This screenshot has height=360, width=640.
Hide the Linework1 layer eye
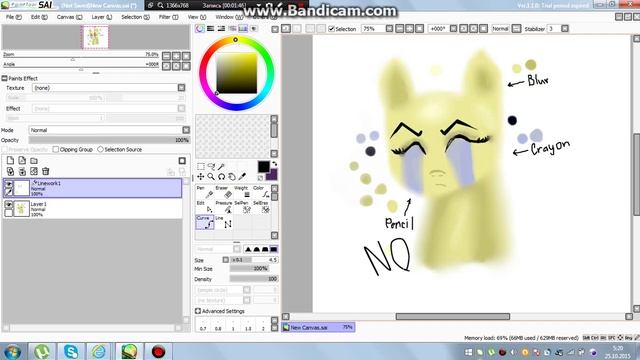pyautogui.click(x=9, y=184)
